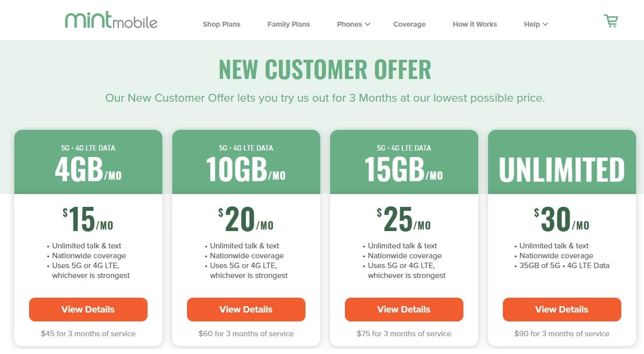Select the UNLIMITED plan card header

(562, 169)
